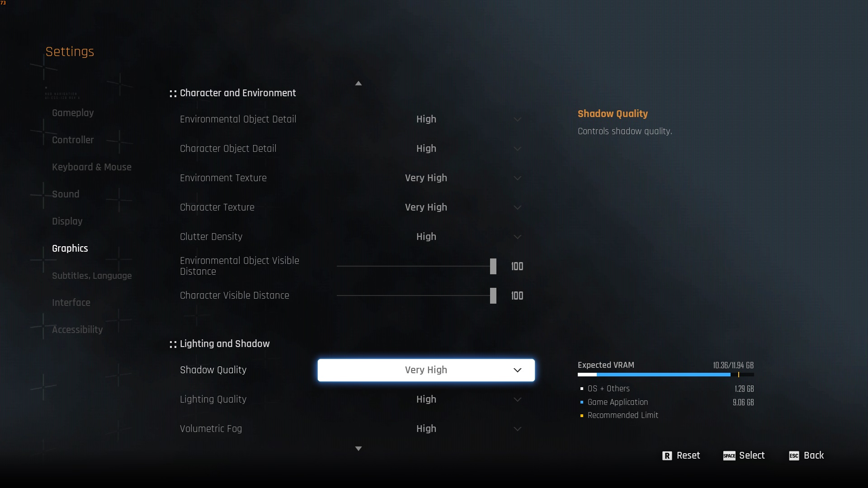Click the orange Shadow Quality description title
The width and height of the screenshot is (868, 488).
[x=613, y=114]
